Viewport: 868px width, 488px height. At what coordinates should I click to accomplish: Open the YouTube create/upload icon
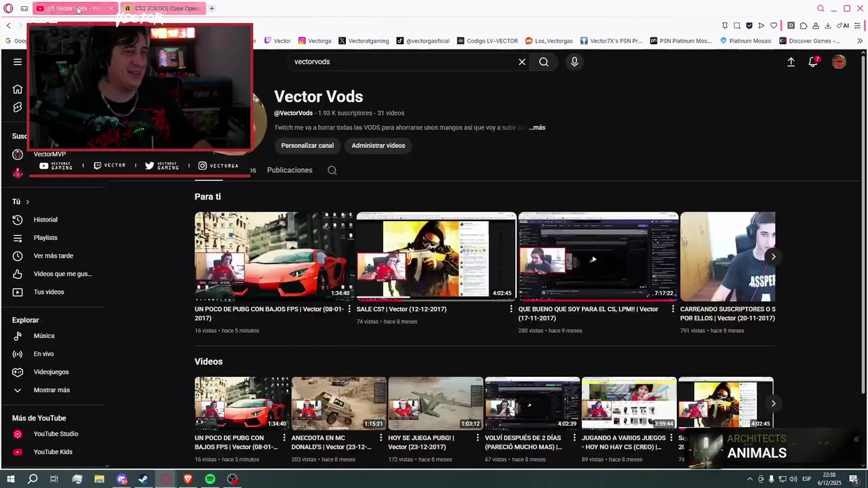click(x=791, y=62)
